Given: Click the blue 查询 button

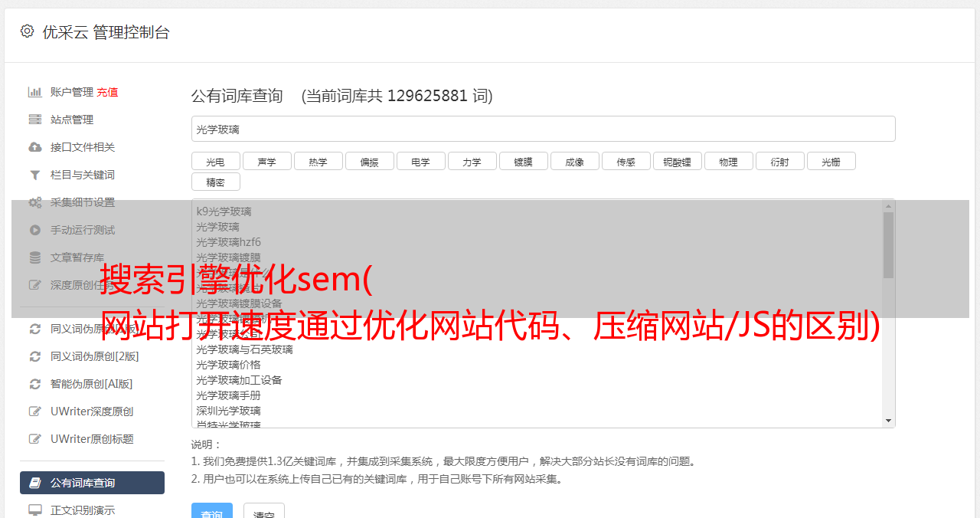Looking at the screenshot, I should [x=212, y=510].
